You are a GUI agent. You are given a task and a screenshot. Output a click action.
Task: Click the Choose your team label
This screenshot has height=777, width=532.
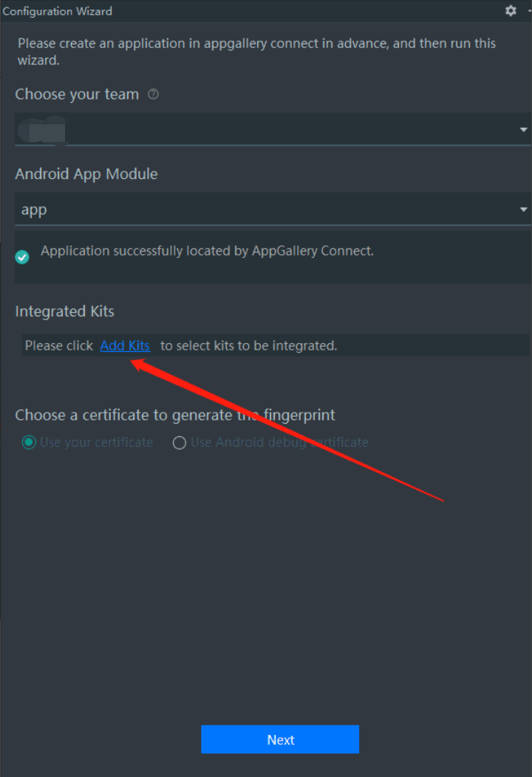[77, 95]
